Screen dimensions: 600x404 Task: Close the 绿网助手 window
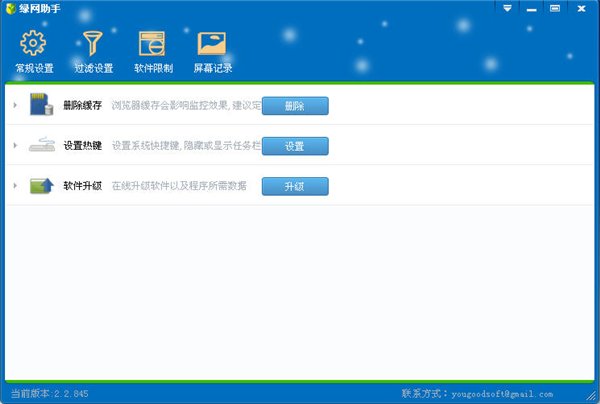pyautogui.click(x=582, y=8)
